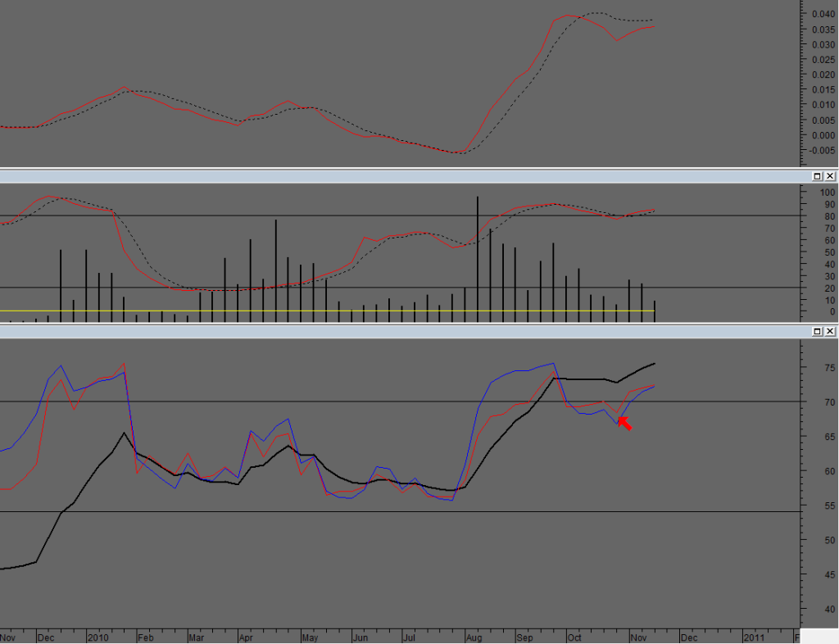Click the '-0.005' value on top panel scale

point(821,150)
